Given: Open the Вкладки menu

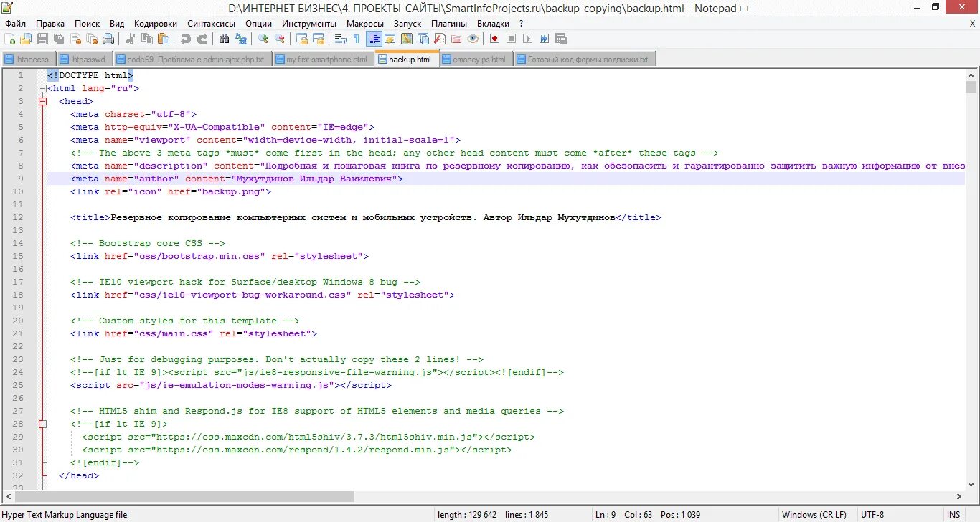Looking at the screenshot, I should coord(493,23).
